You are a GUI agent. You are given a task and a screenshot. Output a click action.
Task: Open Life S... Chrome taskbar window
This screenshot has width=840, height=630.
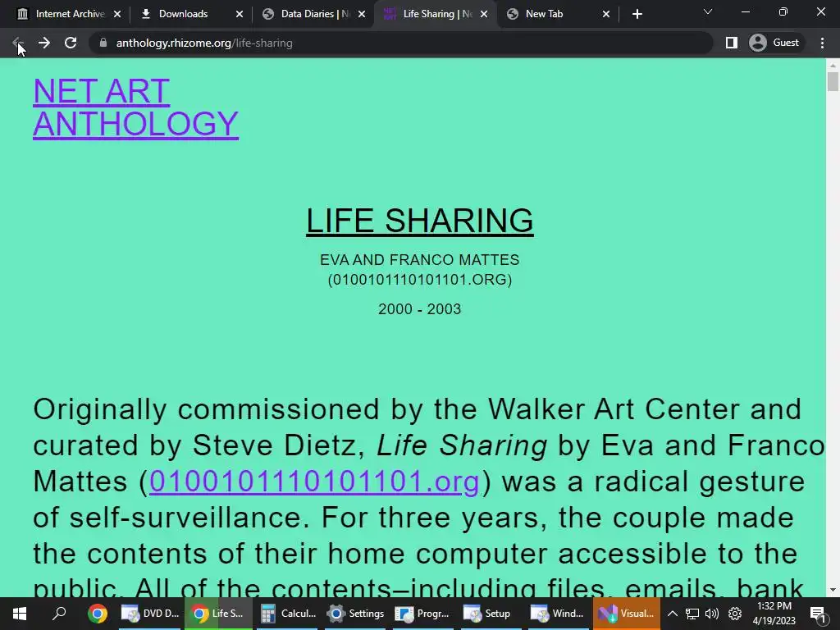[x=218, y=614]
